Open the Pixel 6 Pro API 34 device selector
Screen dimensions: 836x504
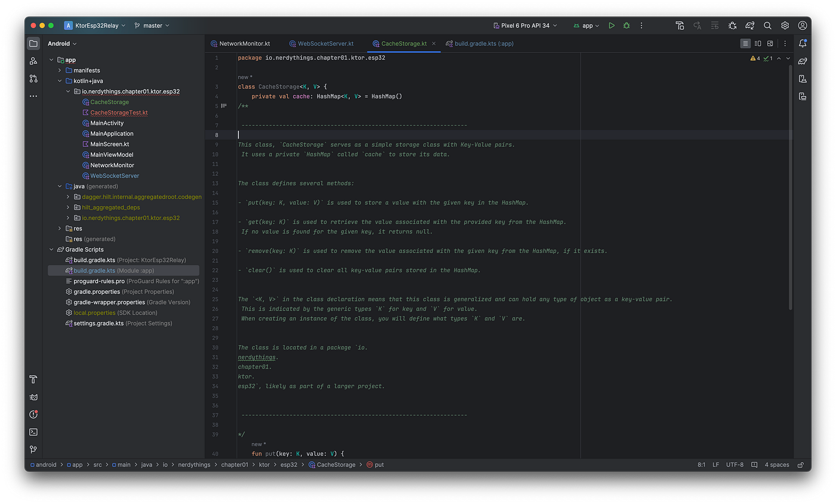(x=525, y=25)
